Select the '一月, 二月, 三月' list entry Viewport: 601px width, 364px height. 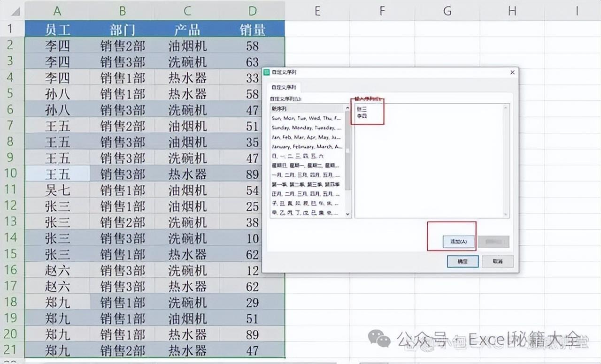308,174
